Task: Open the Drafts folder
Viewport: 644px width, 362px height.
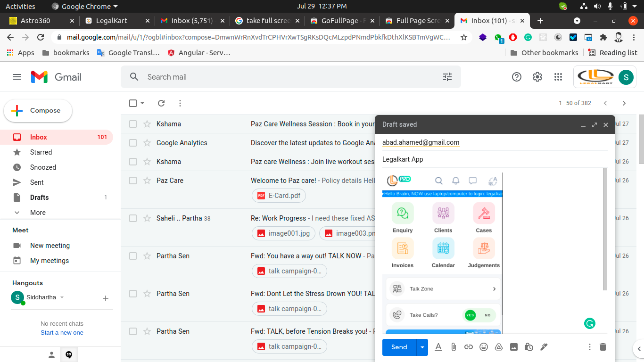Action: [x=39, y=197]
